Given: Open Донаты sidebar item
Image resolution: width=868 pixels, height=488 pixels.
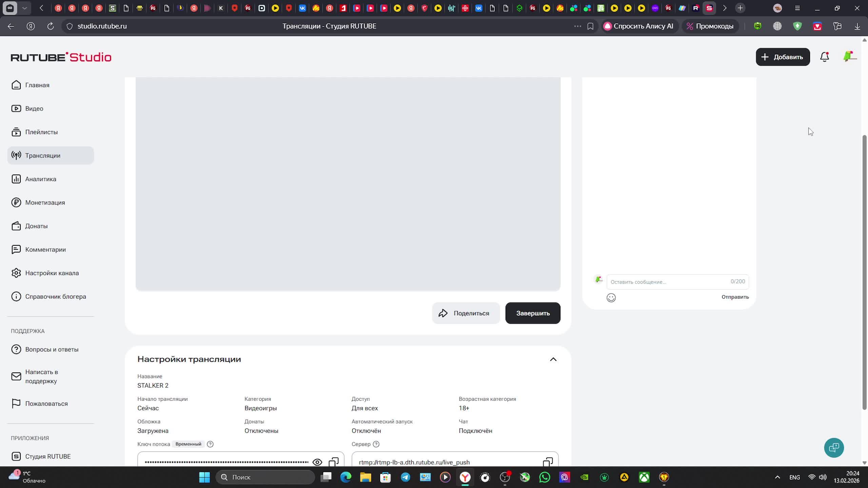Looking at the screenshot, I should 36,226.
